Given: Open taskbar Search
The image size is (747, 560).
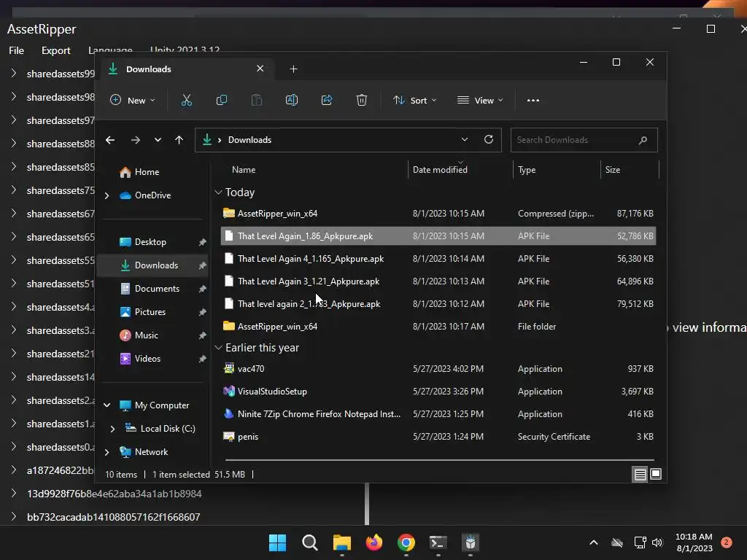Looking at the screenshot, I should coord(309,542).
